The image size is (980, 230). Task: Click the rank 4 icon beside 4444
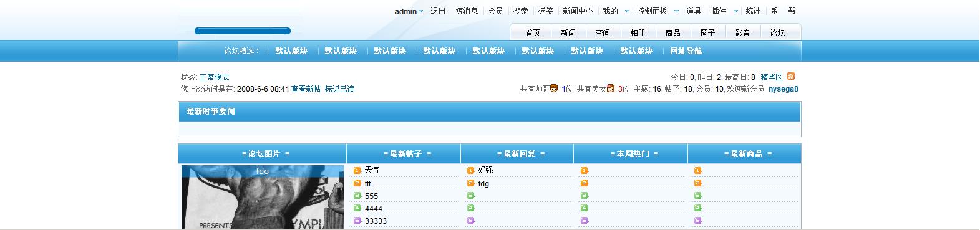tap(357, 208)
